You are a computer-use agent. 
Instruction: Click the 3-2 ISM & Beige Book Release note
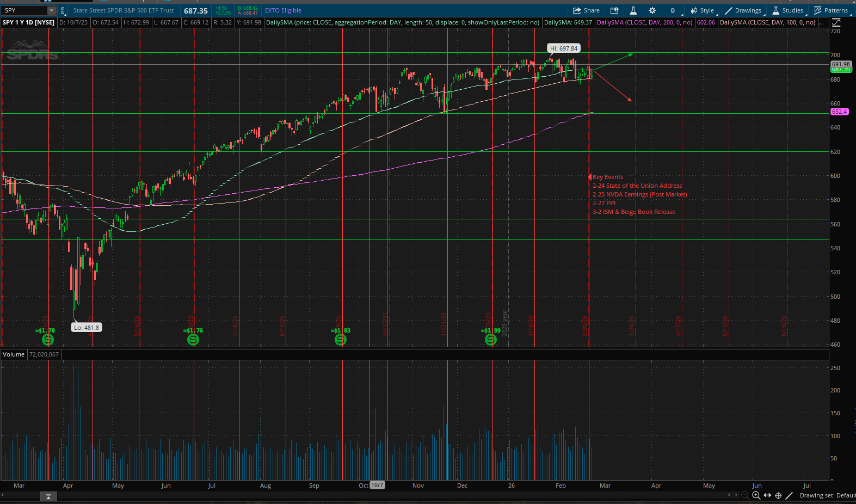point(634,212)
